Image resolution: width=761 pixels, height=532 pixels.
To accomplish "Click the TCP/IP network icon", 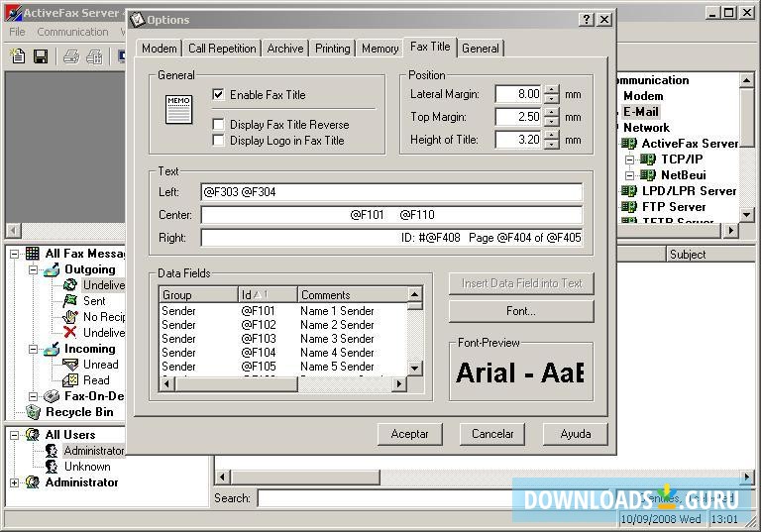I will click(x=648, y=160).
